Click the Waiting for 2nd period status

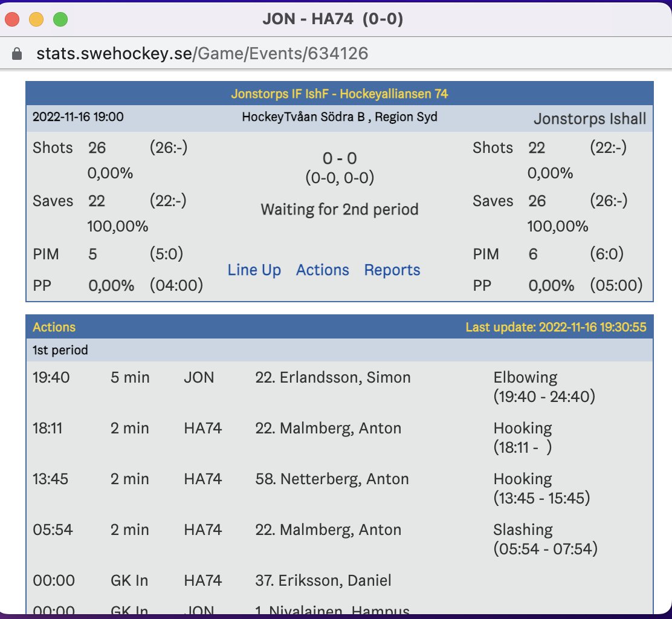coord(340,210)
